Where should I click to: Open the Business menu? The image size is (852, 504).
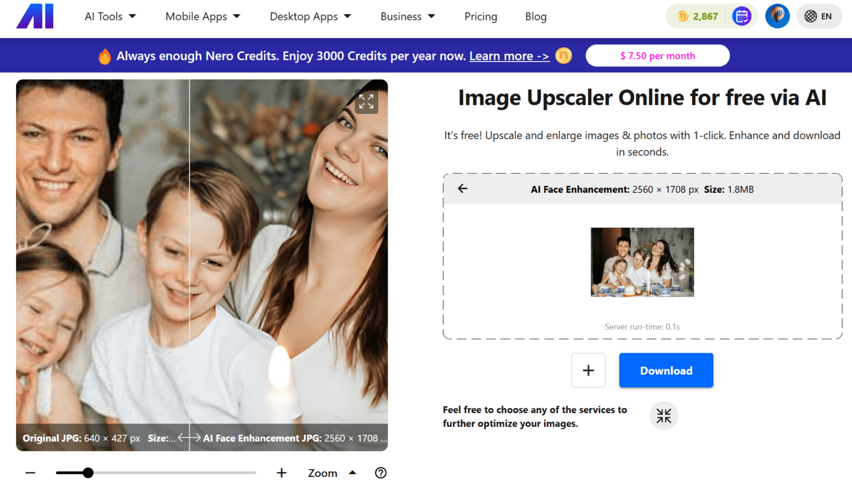pos(407,16)
